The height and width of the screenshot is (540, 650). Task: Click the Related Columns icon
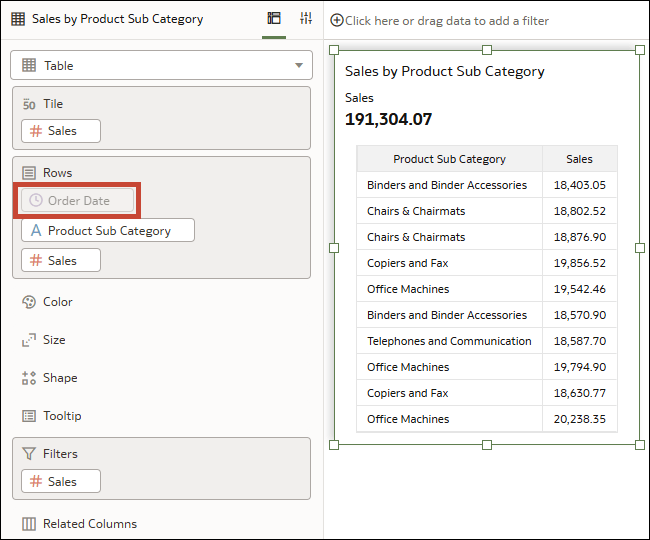[29, 524]
